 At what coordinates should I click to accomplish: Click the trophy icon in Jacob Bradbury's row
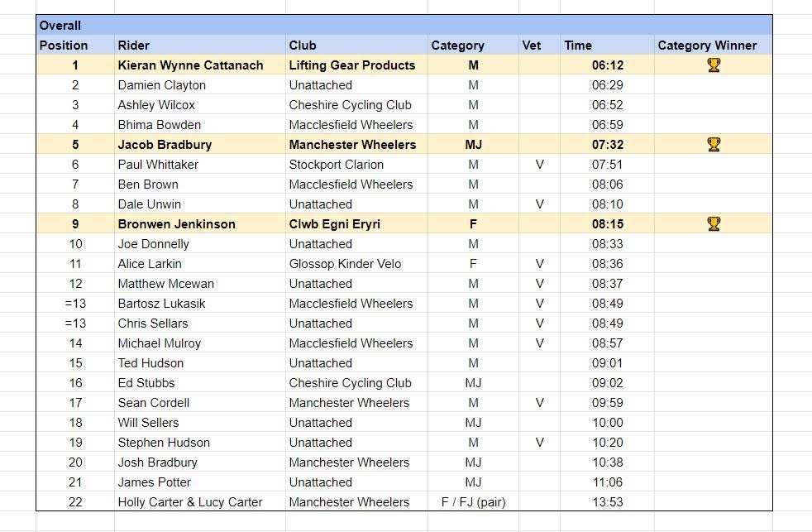(714, 144)
